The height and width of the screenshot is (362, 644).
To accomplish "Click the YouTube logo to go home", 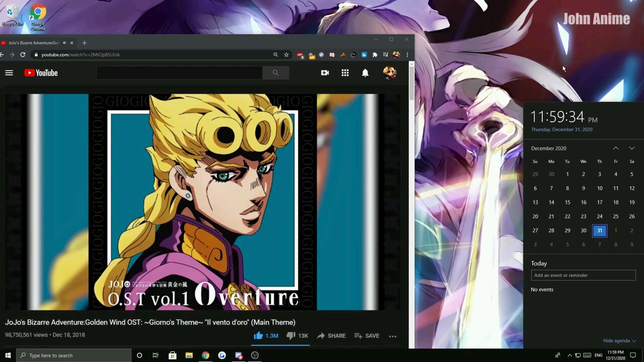I will (x=41, y=73).
